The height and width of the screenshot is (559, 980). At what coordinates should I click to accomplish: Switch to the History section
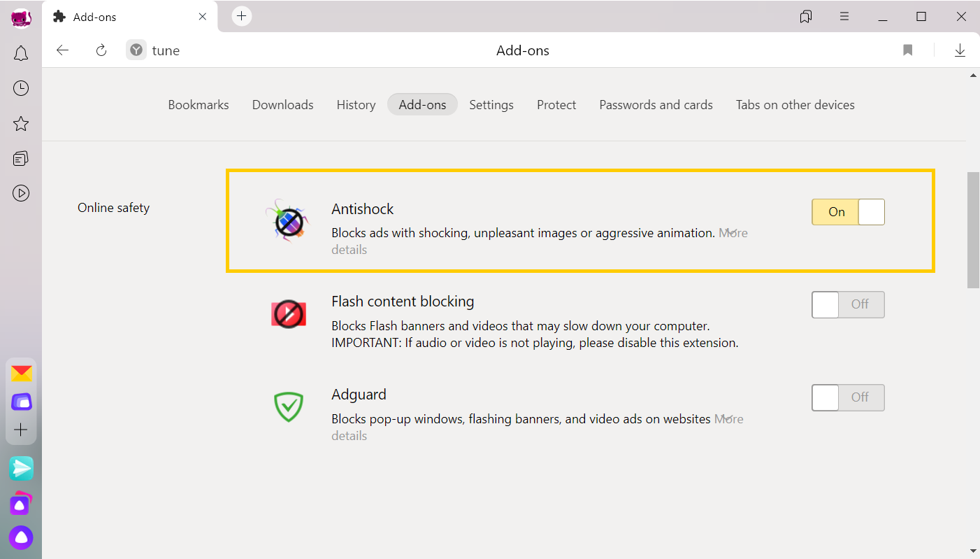click(356, 105)
